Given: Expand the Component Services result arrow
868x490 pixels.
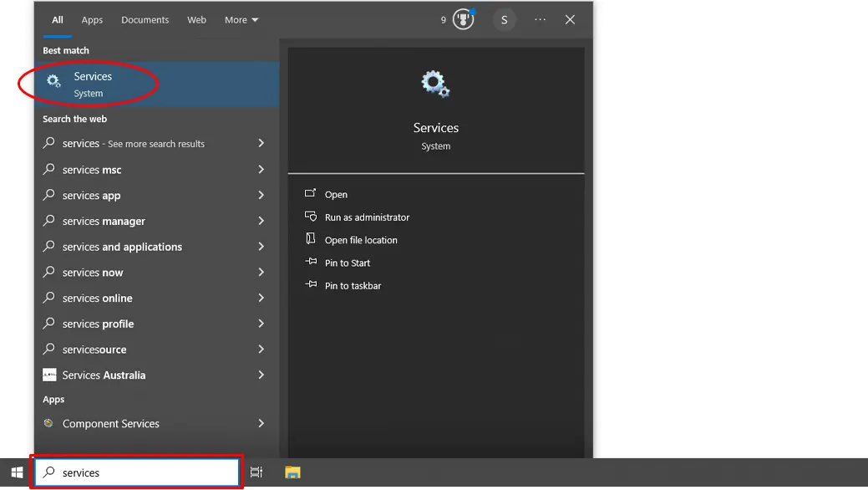Looking at the screenshot, I should tap(261, 424).
